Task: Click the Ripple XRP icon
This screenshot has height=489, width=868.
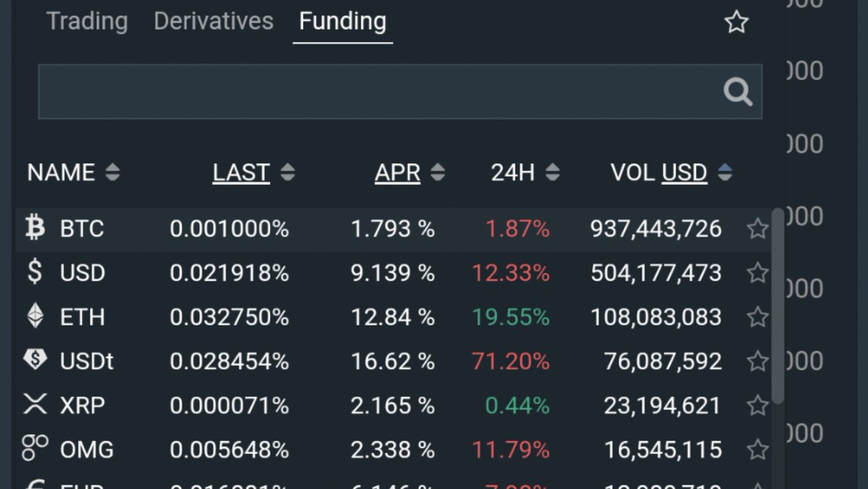Action: click(35, 404)
